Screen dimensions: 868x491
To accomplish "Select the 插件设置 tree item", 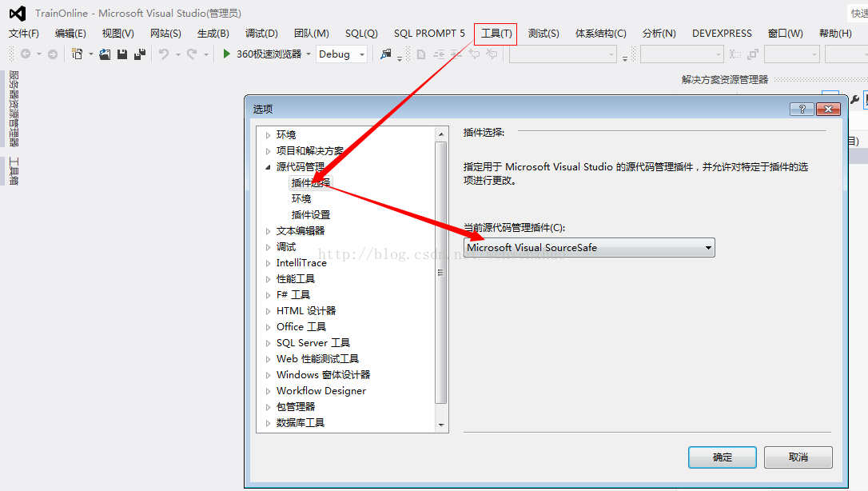I will (x=311, y=215).
